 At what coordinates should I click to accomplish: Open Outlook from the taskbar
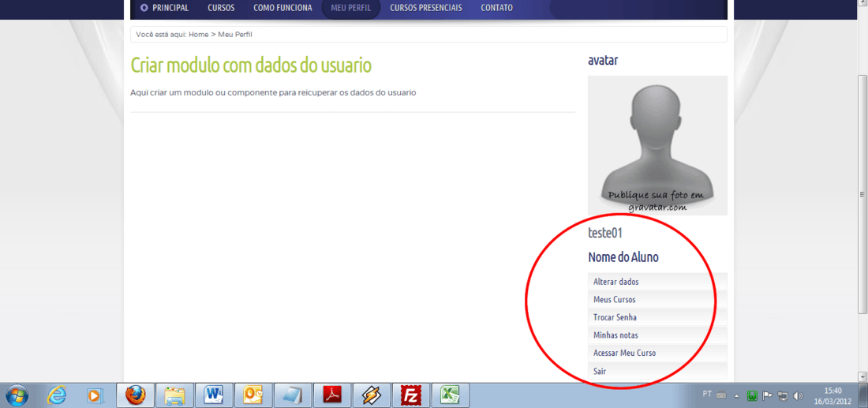pos(253,395)
